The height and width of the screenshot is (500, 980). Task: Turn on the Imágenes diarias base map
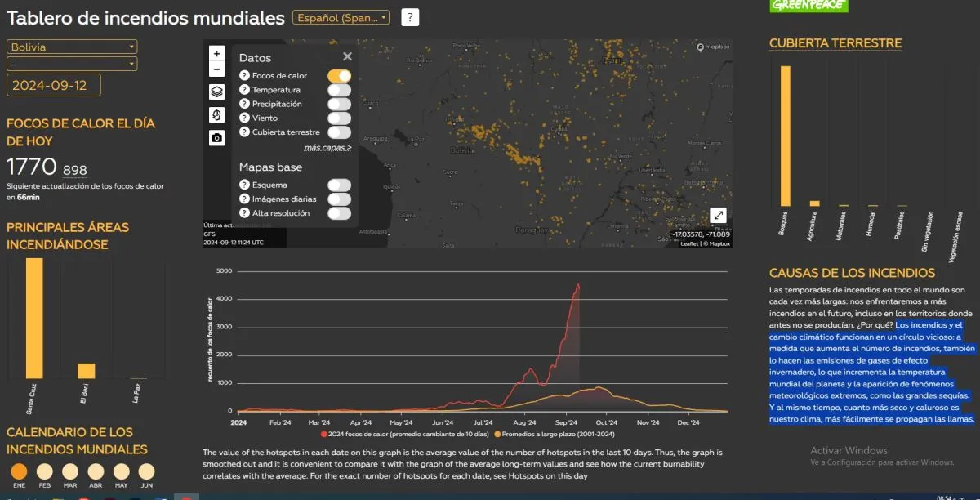[339, 199]
